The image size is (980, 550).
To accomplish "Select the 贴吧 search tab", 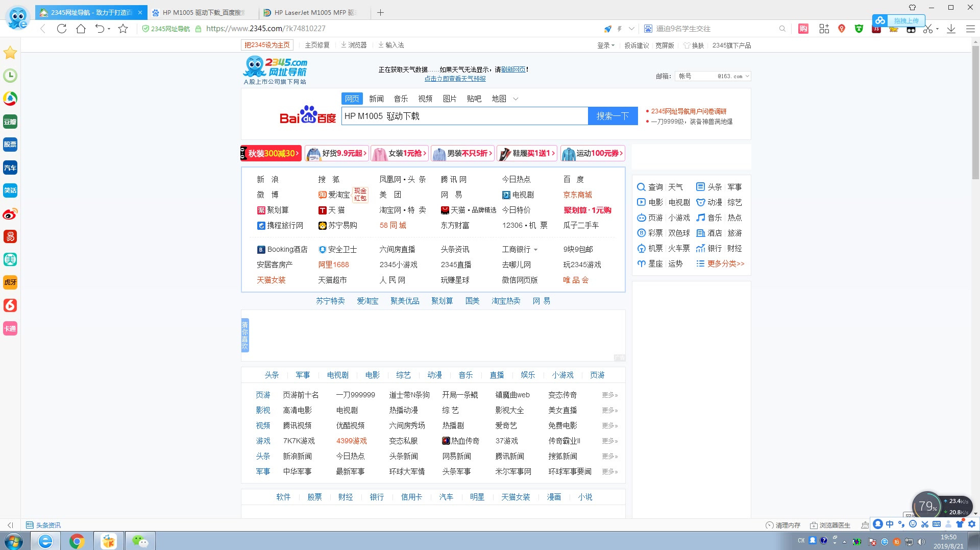I will coord(474,99).
